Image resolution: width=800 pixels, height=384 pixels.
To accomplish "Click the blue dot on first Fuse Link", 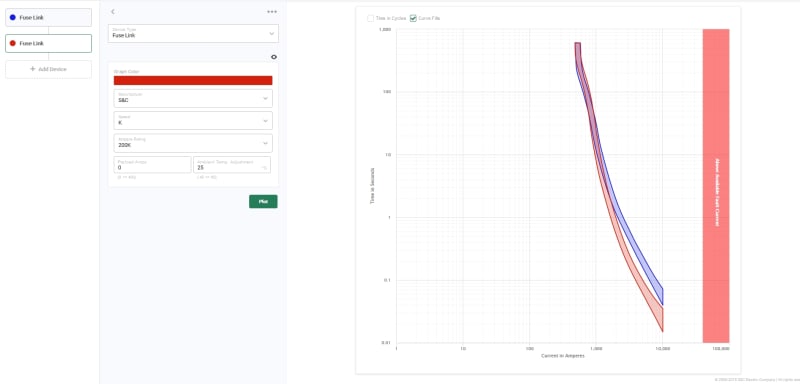I will pos(13,17).
